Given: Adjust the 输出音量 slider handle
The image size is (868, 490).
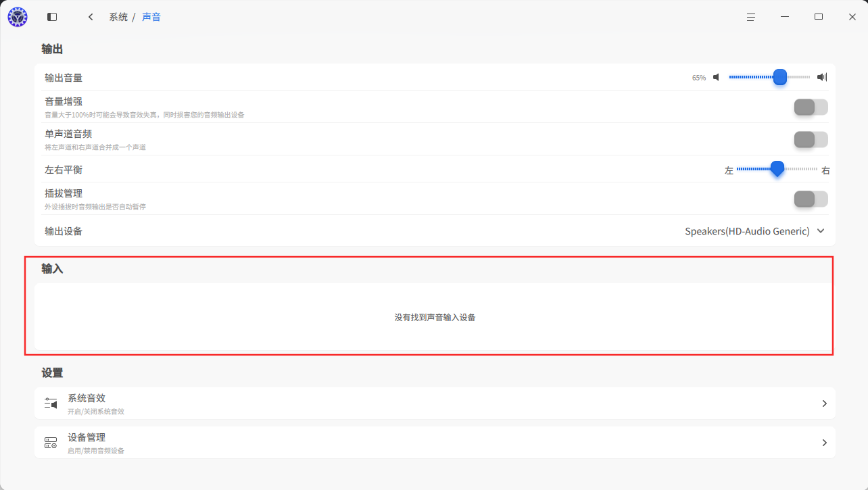Looking at the screenshot, I should (x=780, y=77).
